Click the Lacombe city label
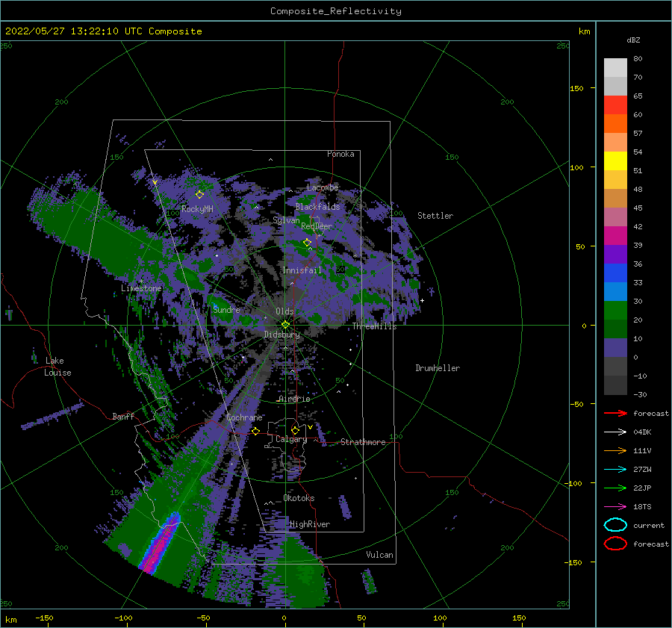The height and width of the screenshot is (628, 672). (x=323, y=187)
